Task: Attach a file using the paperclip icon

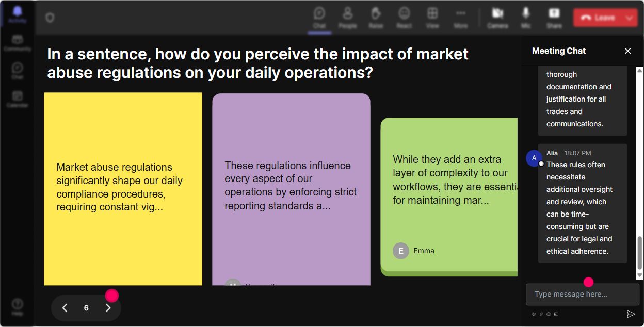Action: click(542, 314)
